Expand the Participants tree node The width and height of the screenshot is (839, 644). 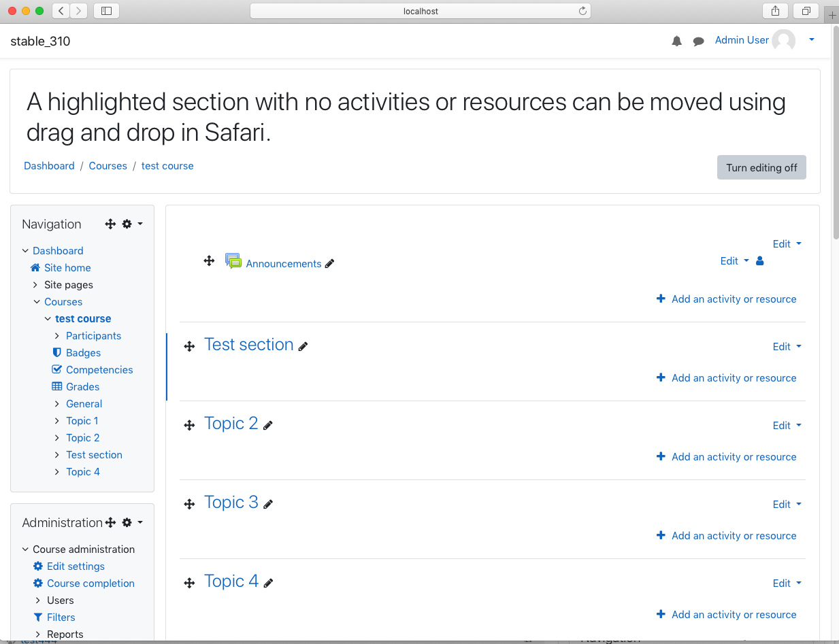click(57, 336)
